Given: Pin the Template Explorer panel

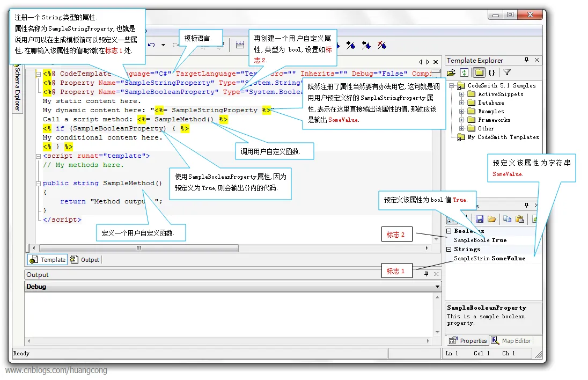Looking at the screenshot, I should click(x=526, y=60).
